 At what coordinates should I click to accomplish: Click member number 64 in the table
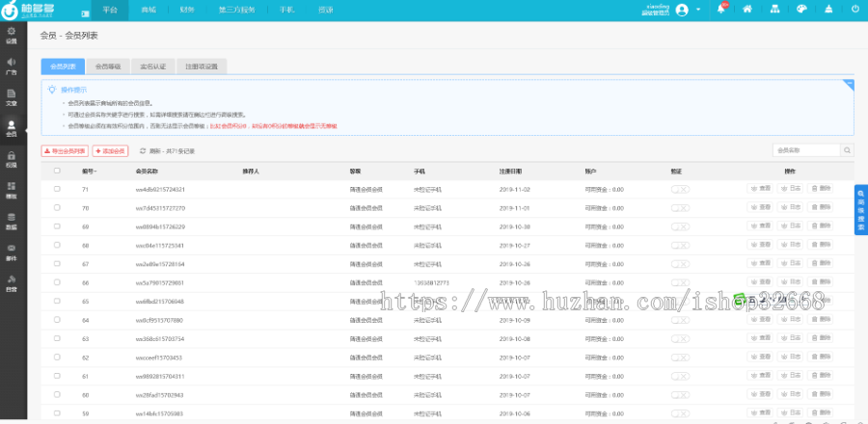[x=85, y=320]
